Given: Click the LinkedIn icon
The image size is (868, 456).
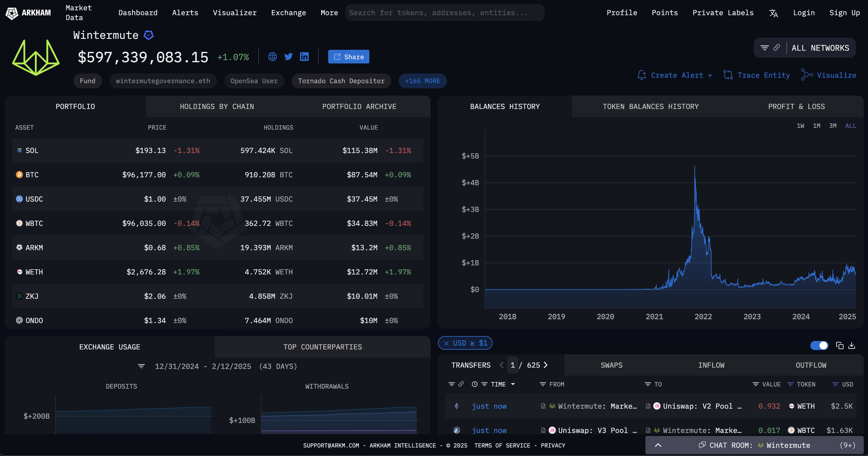Looking at the screenshot, I should [x=304, y=57].
